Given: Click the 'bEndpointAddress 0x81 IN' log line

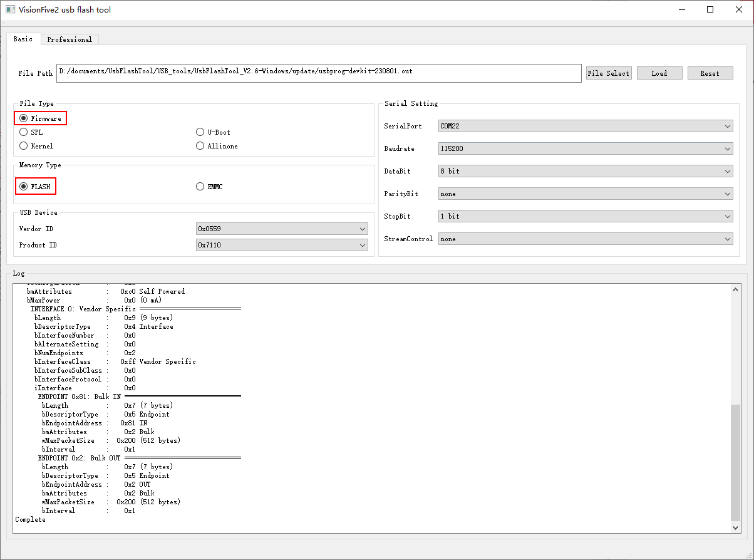Looking at the screenshot, I should (x=95, y=423).
